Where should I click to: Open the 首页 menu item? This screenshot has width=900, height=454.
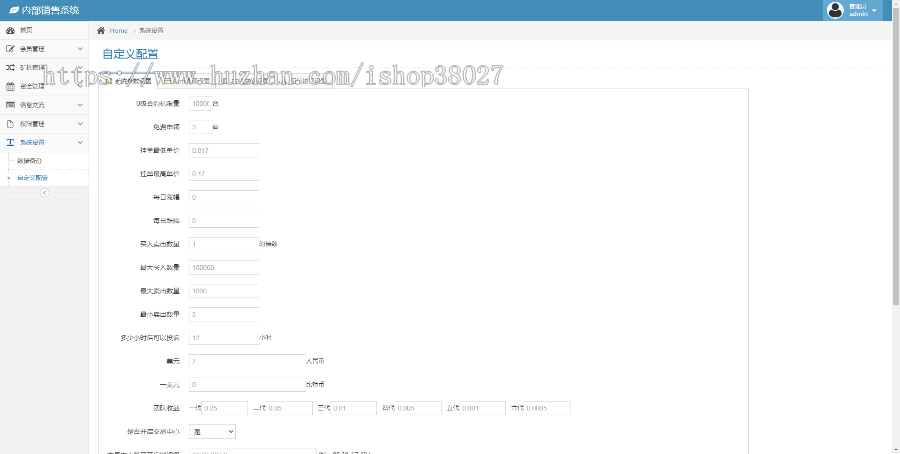[x=44, y=30]
